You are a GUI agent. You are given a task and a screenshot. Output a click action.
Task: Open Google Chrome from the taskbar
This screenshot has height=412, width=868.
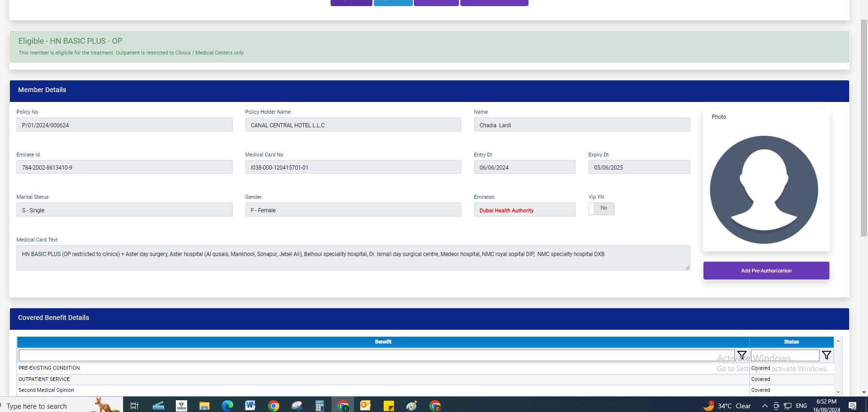[x=273, y=405]
